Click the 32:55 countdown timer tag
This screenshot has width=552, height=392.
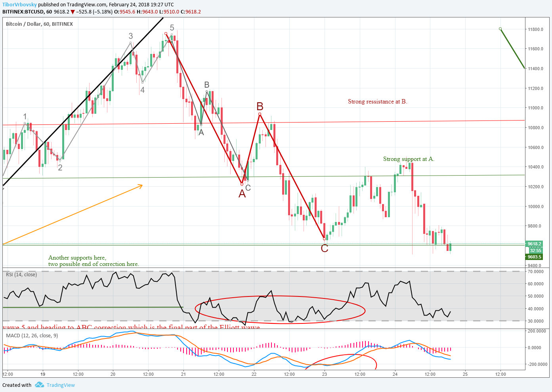pos(535,250)
